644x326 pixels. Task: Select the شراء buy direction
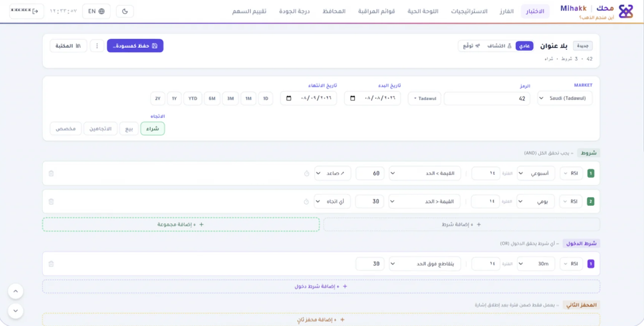pos(153,129)
